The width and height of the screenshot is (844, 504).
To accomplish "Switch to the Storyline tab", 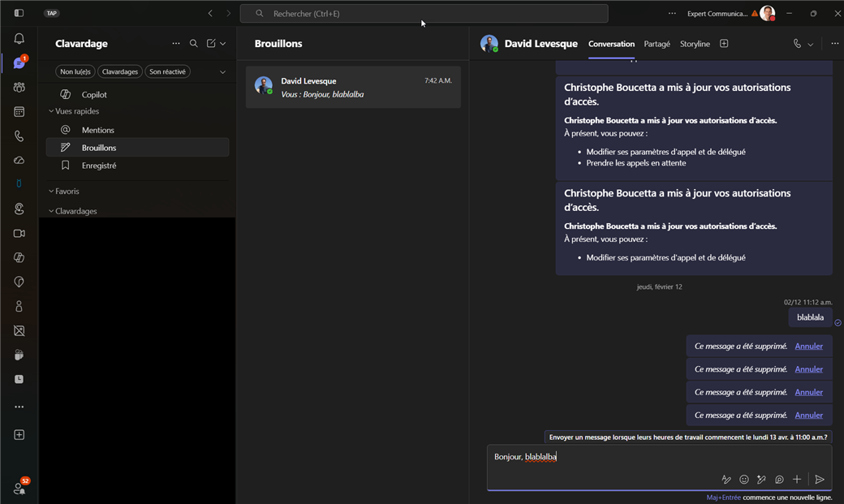I will click(x=695, y=44).
